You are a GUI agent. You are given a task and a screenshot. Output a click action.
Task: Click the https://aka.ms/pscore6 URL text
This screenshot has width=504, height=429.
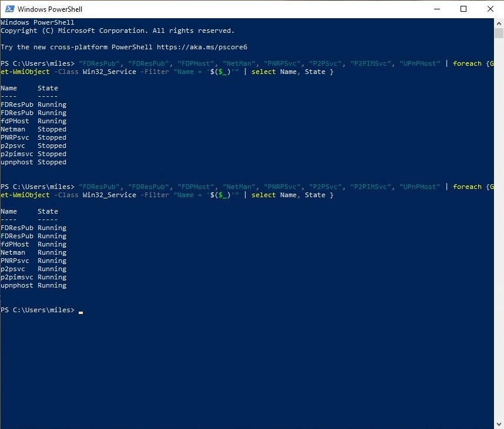click(x=202, y=47)
